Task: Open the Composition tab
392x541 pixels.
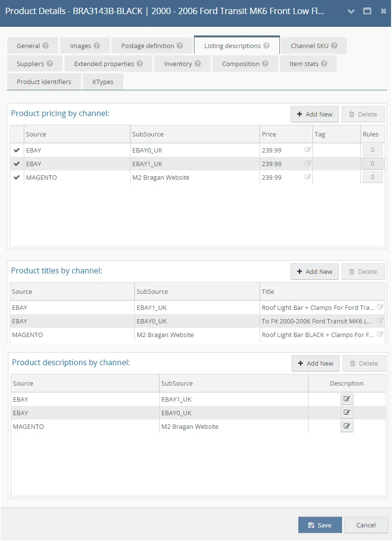Action: (245, 64)
